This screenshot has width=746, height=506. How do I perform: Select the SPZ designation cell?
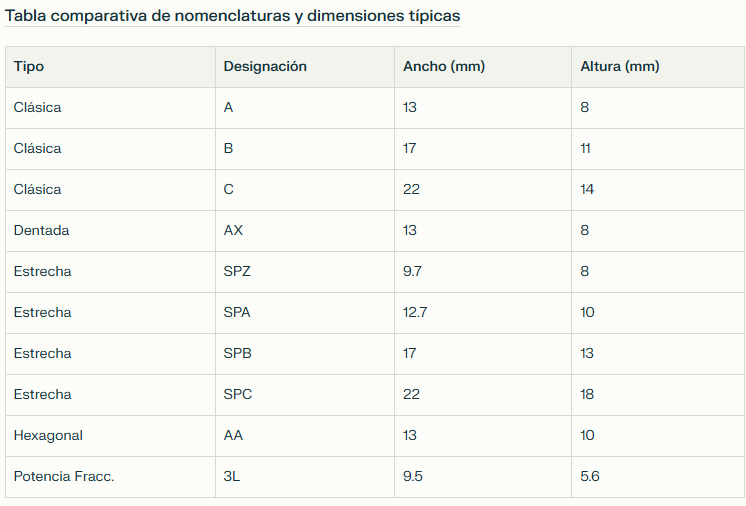305,272
